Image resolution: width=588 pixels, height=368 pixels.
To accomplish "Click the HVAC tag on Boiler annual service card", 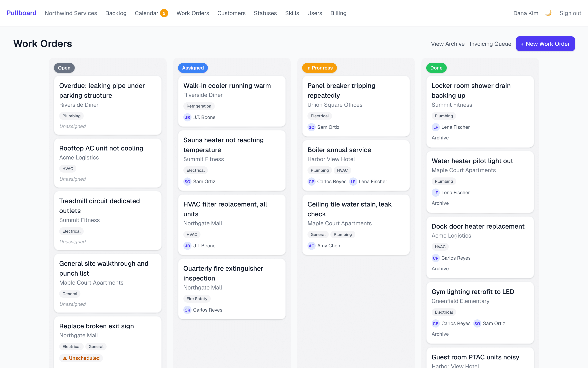I will click(x=342, y=170).
